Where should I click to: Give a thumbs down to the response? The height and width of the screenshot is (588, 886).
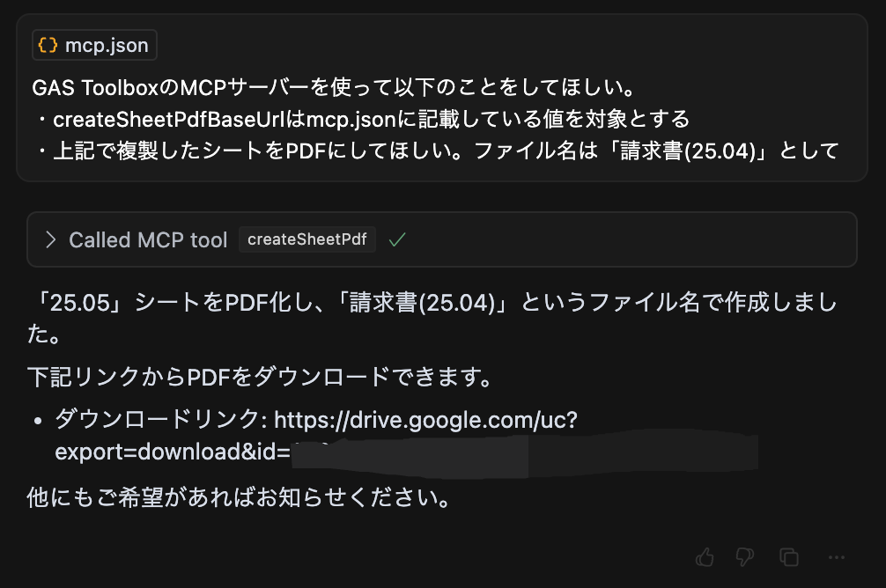744,557
